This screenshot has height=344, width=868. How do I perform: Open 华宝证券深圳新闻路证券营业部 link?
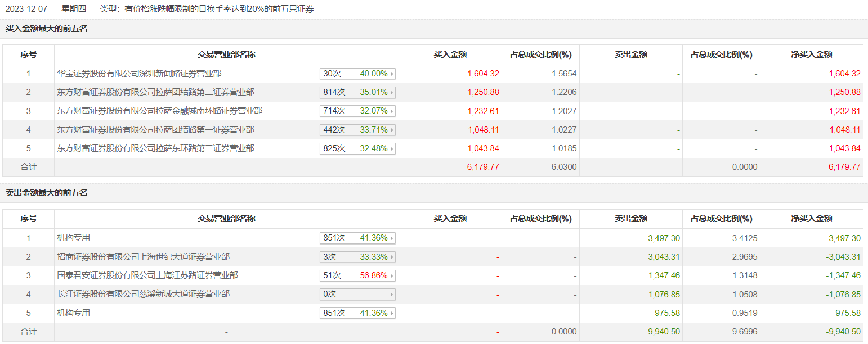pos(139,74)
